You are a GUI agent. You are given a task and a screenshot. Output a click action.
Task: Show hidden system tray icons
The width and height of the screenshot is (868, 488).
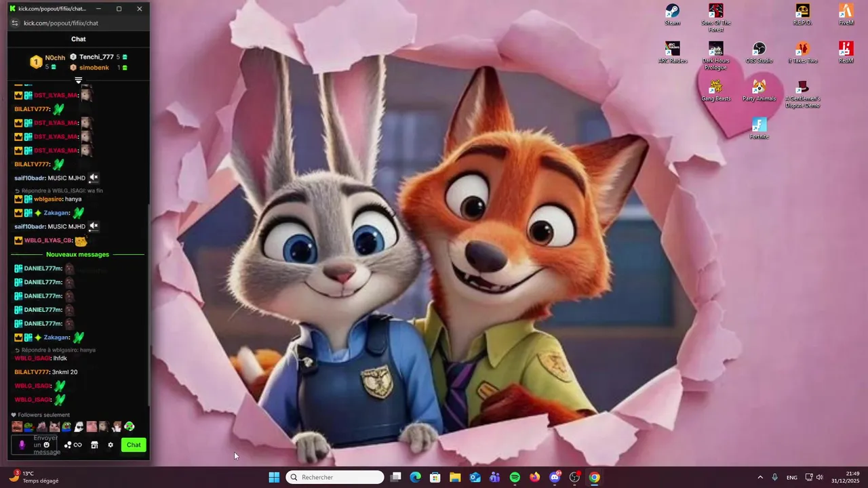(x=760, y=477)
